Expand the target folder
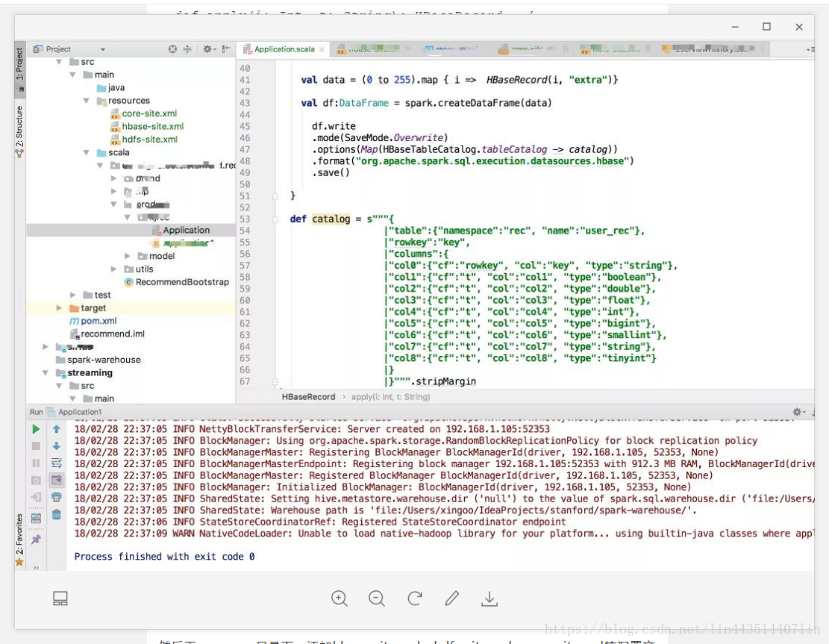 click(x=59, y=307)
